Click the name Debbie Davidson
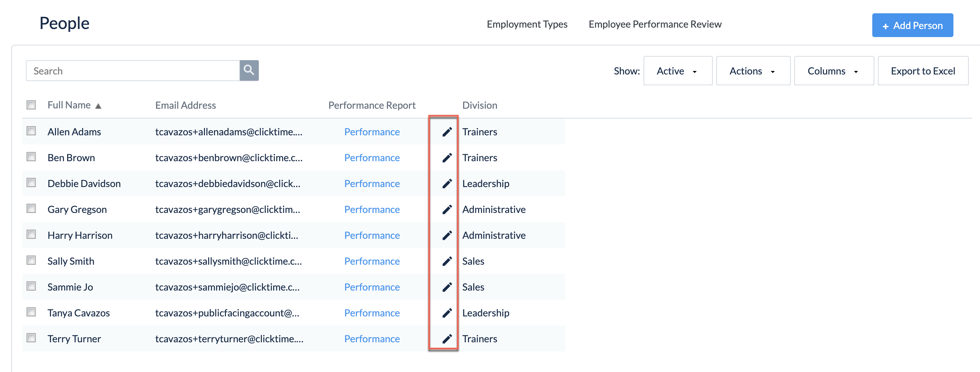Viewport: 980px width, 372px height. [x=84, y=184]
